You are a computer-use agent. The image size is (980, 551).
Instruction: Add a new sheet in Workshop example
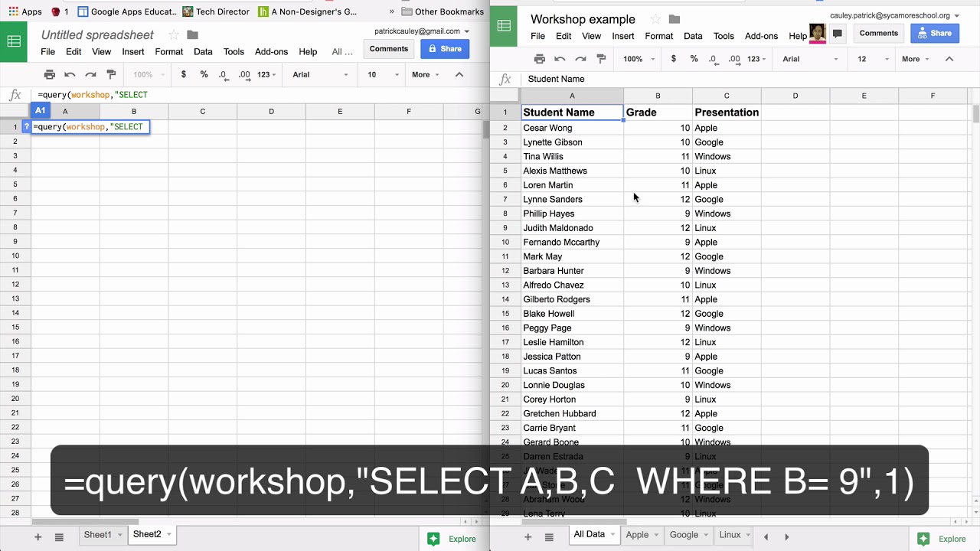click(528, 537)
